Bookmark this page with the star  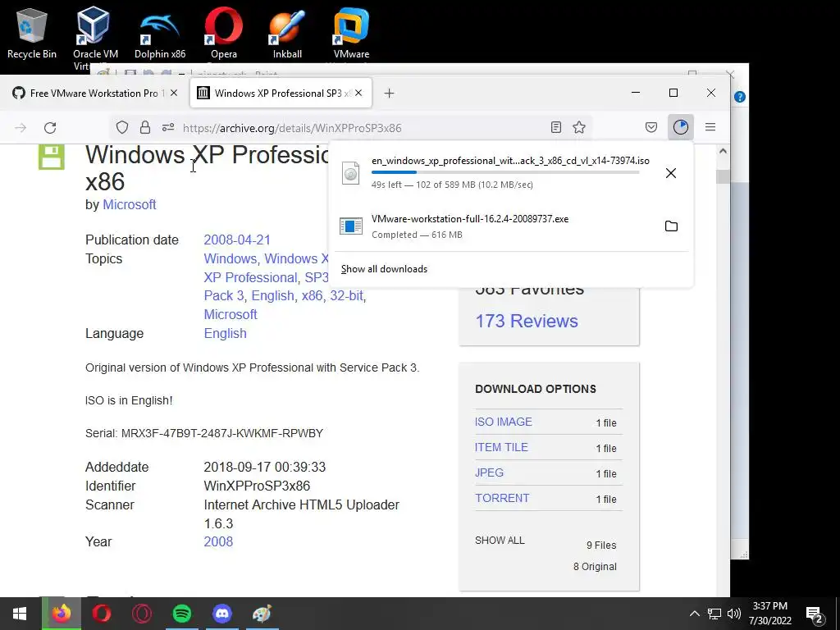579,127
